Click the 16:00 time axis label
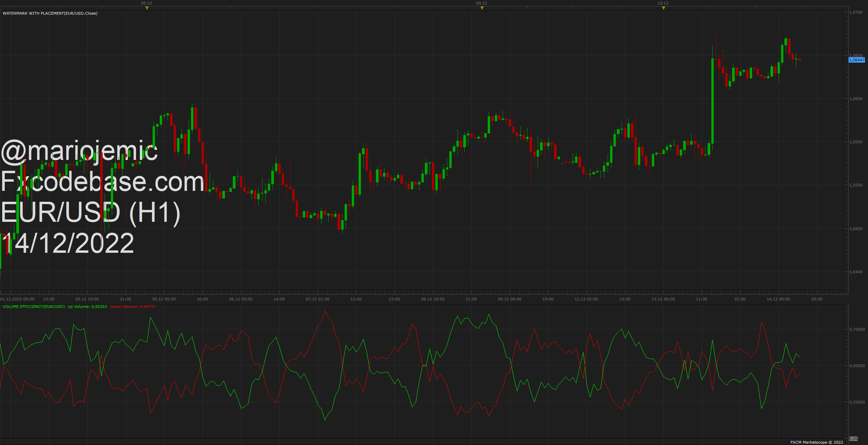Viewport: 868px width, 445px height. (202, 299)
